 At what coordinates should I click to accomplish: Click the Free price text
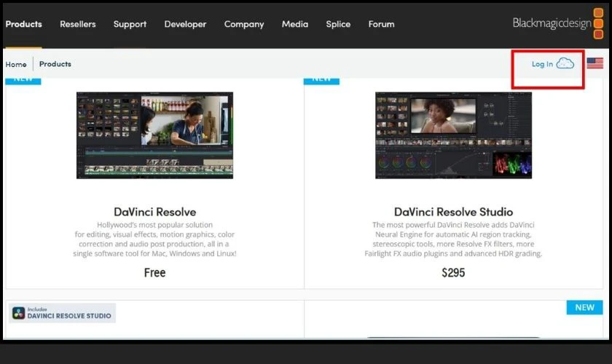(154, 273)
